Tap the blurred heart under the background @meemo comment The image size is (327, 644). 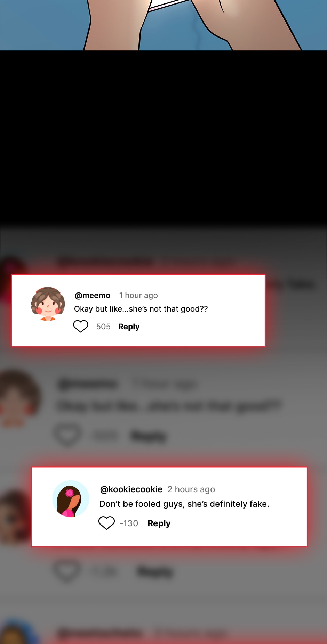tap(67, 435)
